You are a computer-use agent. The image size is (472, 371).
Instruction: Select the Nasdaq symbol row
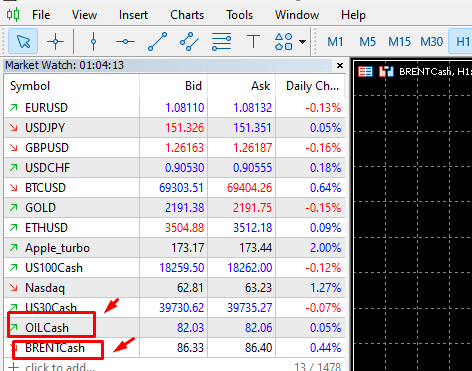(x=174, y=288)
